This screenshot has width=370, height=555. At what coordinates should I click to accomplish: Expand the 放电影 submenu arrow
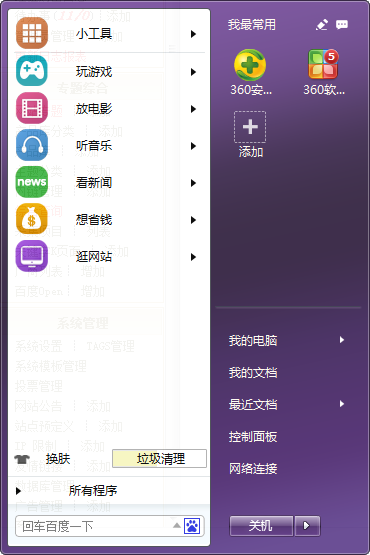click(x=193, y=109)
